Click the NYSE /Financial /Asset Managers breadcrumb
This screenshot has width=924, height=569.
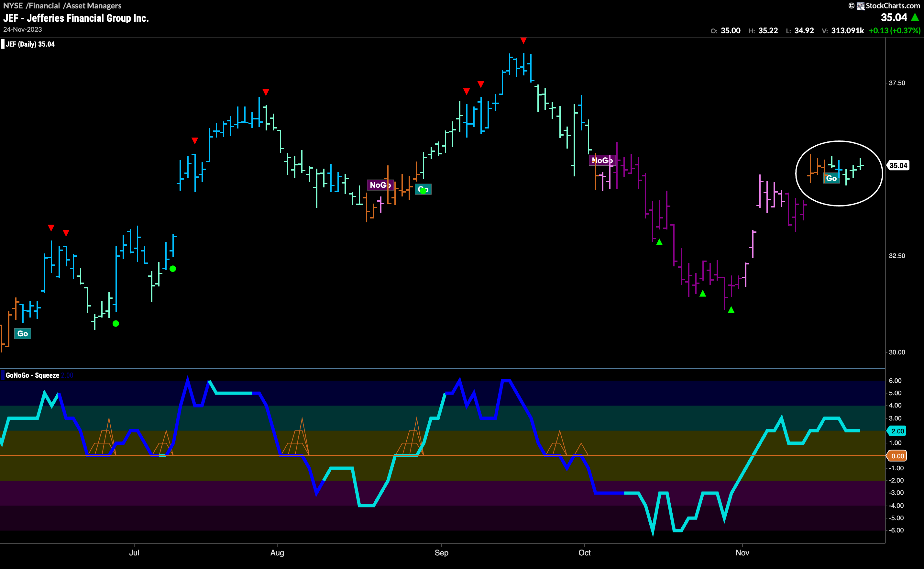62,6
